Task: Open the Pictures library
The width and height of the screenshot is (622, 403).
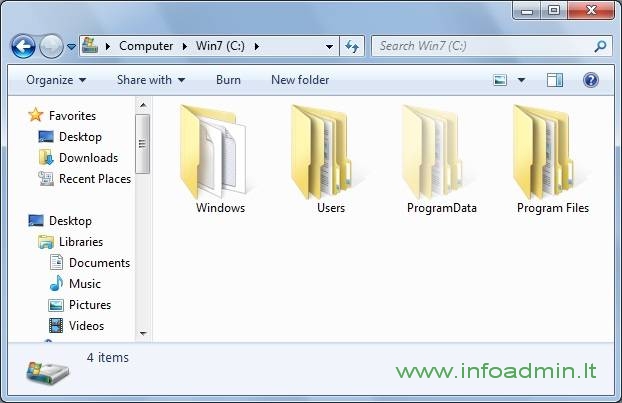Action: 90,305
